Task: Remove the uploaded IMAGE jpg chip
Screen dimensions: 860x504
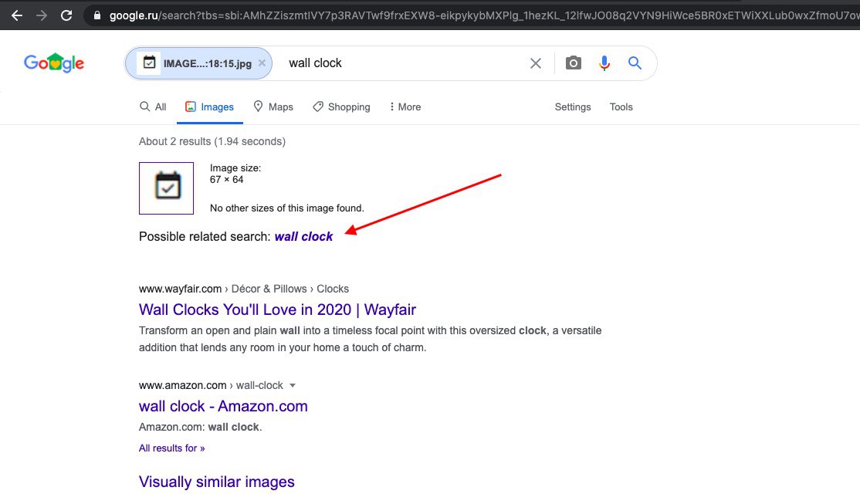Action: [x=262, y=63]
